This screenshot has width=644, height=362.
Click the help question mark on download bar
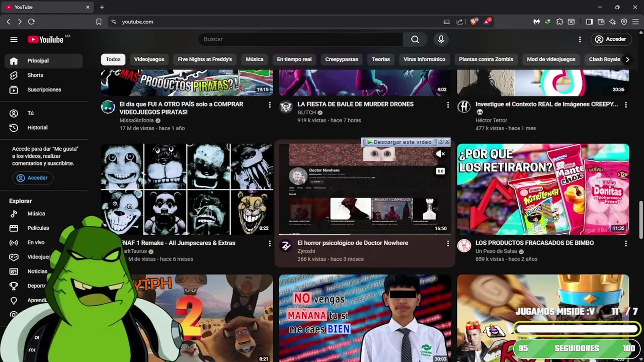click(x=441, y=142)
